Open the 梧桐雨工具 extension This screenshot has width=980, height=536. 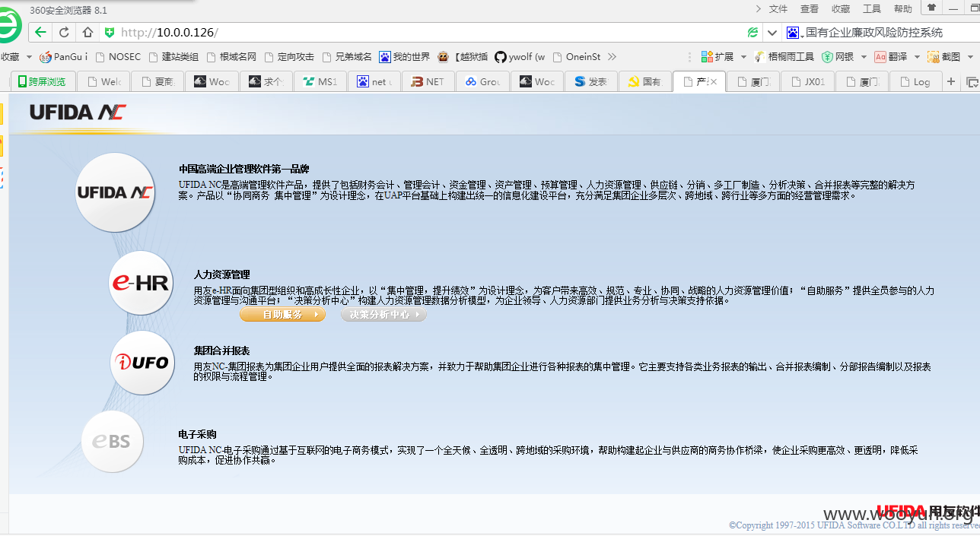[784, 57]
